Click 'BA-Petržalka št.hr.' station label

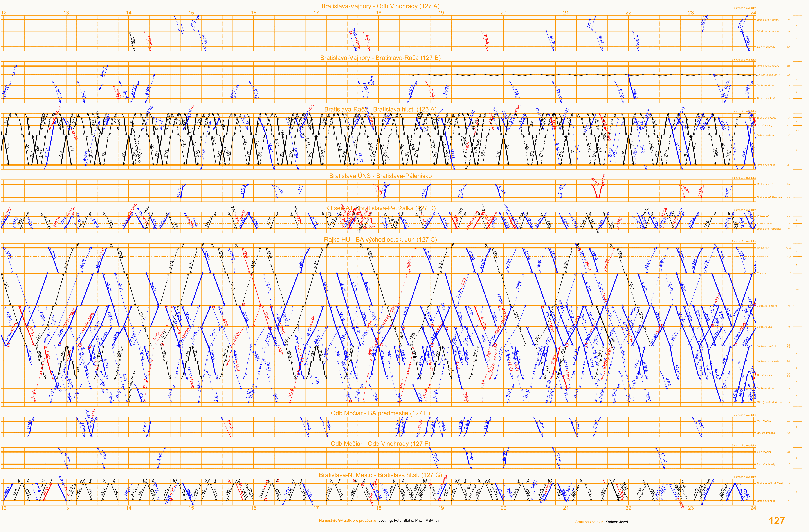tap(764, 224)
